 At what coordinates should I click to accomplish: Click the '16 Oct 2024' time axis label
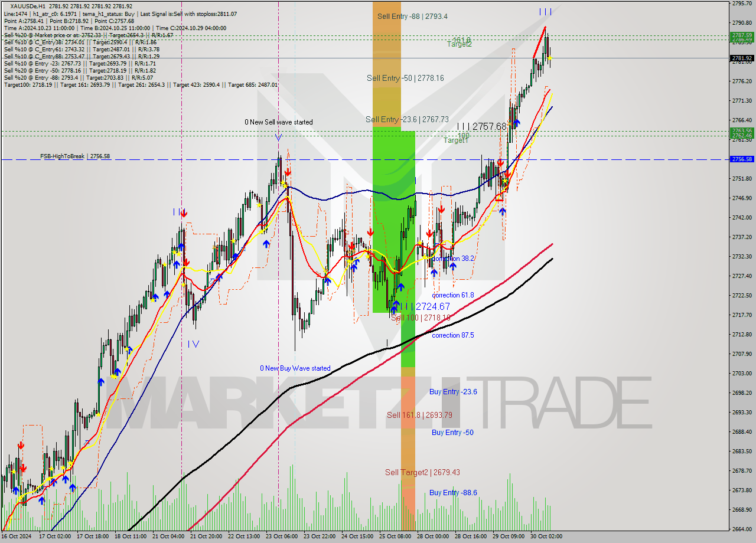pos(17,537)
